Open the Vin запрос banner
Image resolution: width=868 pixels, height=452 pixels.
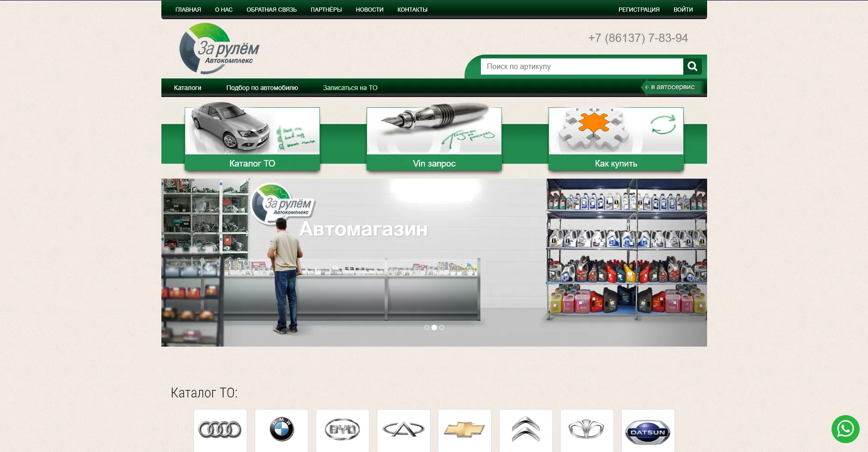[x=434, y=139]
